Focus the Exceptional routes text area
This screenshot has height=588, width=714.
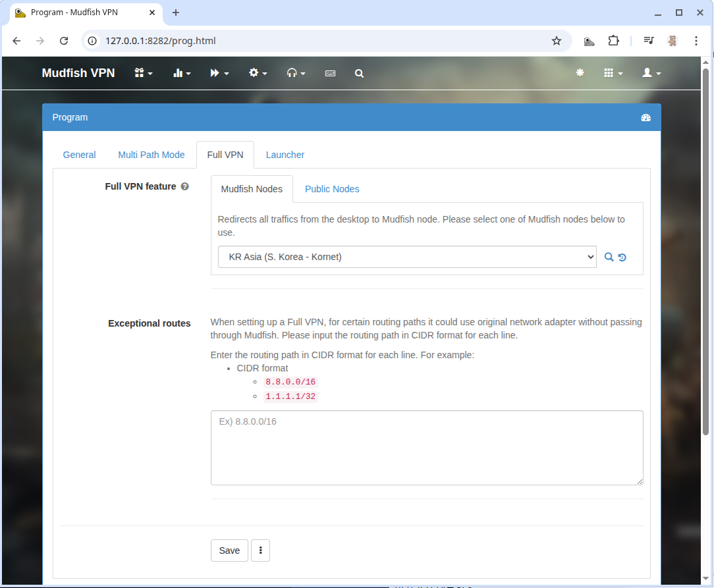(x=427, y=448)
